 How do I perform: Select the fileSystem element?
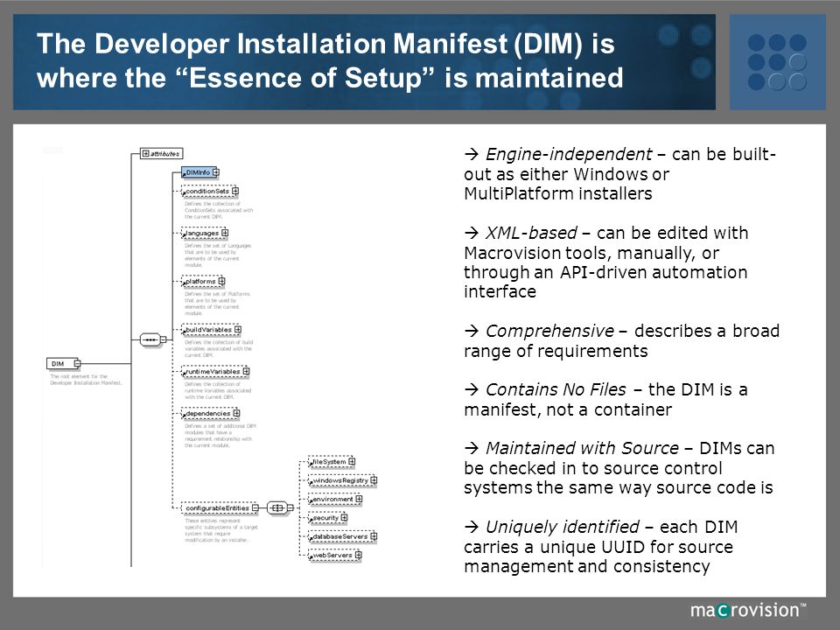[329, 461]
